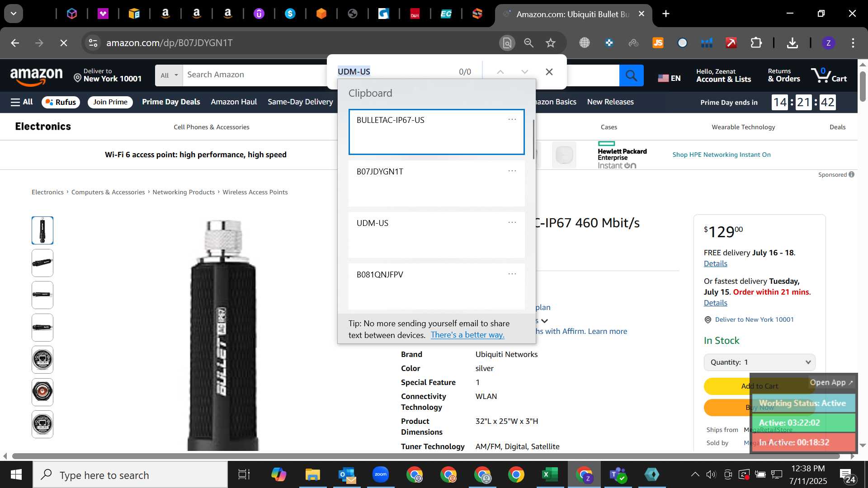
Task: Click the orange search magnifier button
Action: tap(631, 75)
